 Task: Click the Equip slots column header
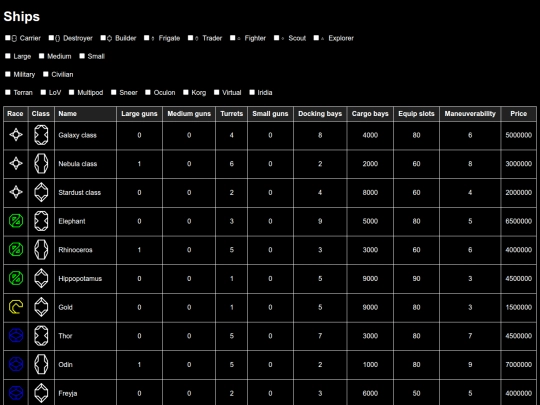[x=416, y=114]
